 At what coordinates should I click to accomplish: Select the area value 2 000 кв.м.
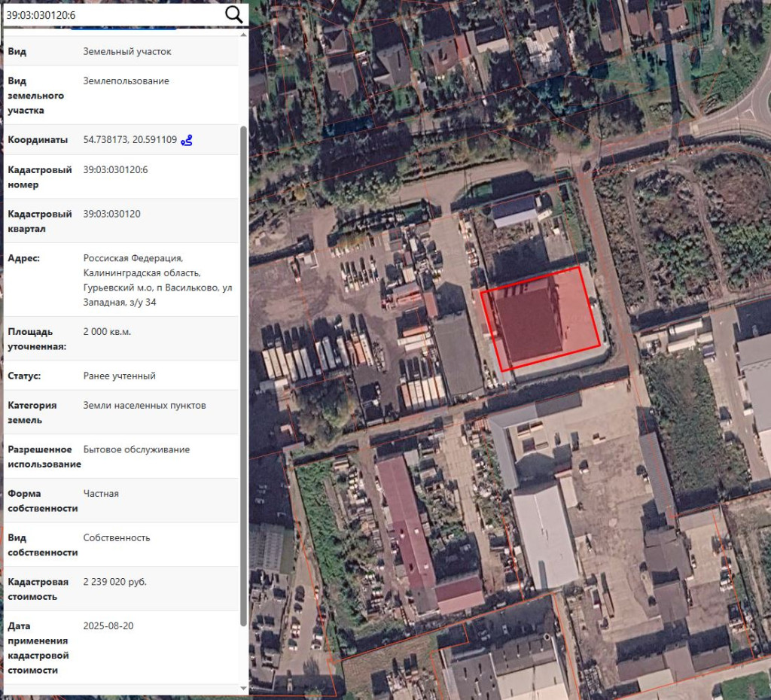point(107,332)
